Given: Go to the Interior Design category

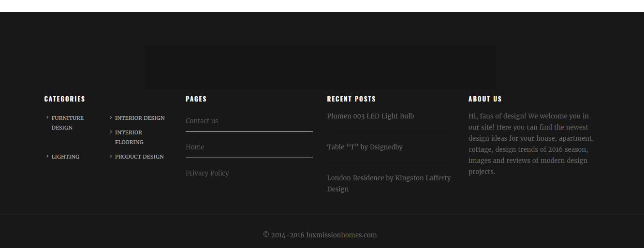Looking at the screenshot, I should coord(140,118).
